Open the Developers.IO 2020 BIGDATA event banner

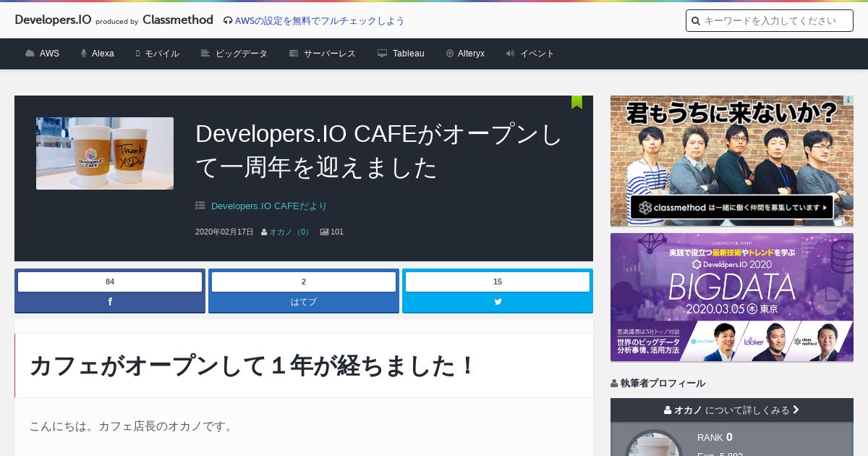pyautogui.click(x=732, y=297)
